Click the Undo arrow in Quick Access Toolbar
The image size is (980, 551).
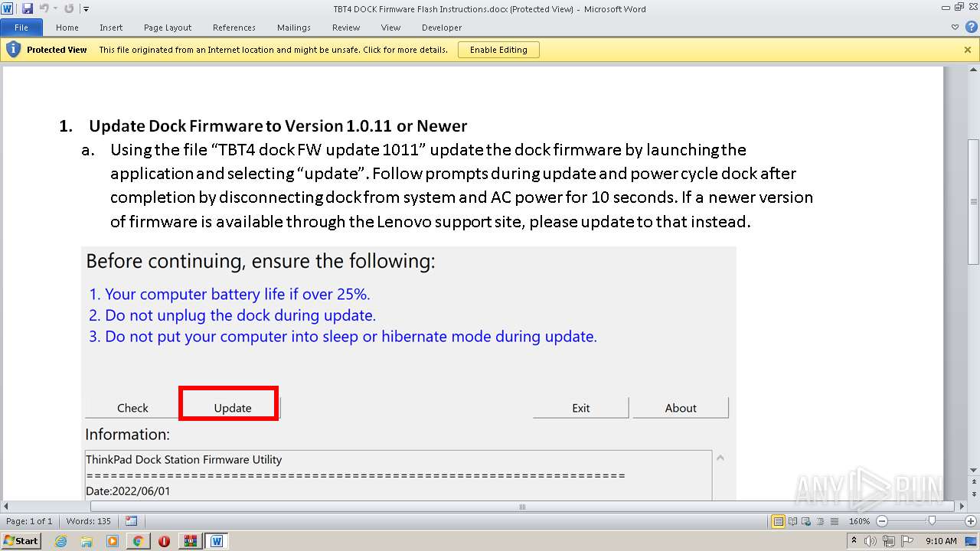(x=44, y=8)
